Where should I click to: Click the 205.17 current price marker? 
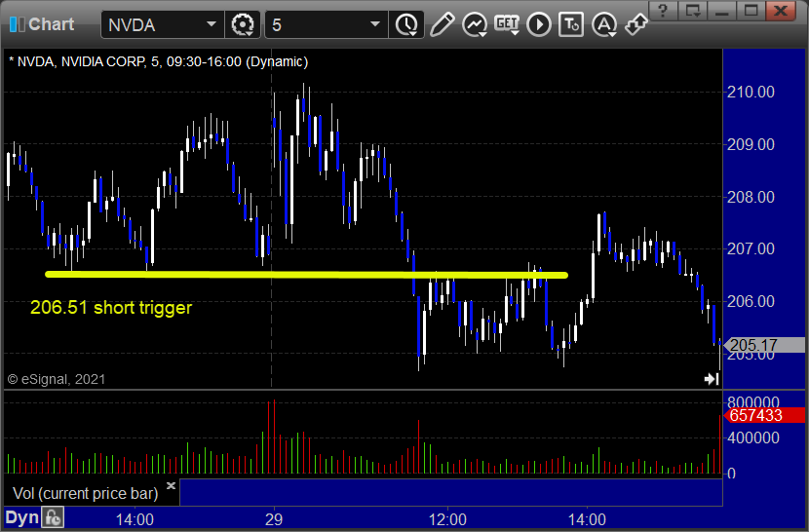point(765,345)
